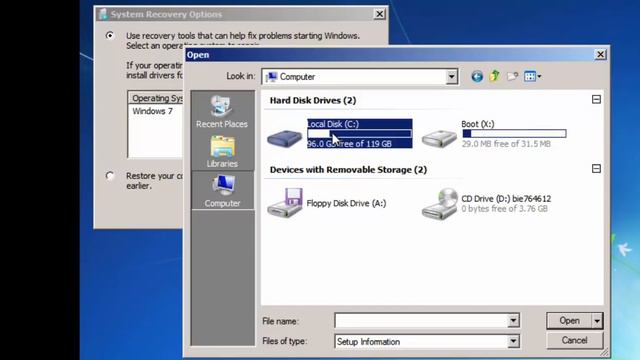Click the Computer icon in Look in box

(271, 77)
